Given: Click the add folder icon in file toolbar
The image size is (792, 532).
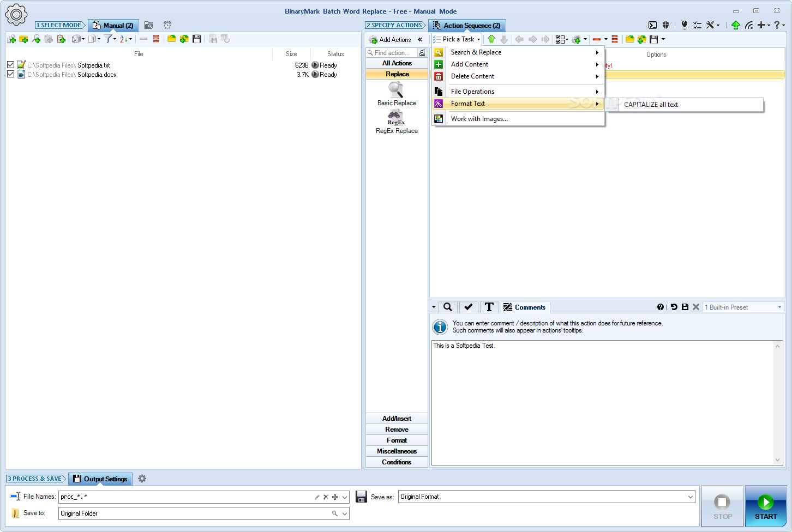Looking at the screenshot, I should click(23, 39).
